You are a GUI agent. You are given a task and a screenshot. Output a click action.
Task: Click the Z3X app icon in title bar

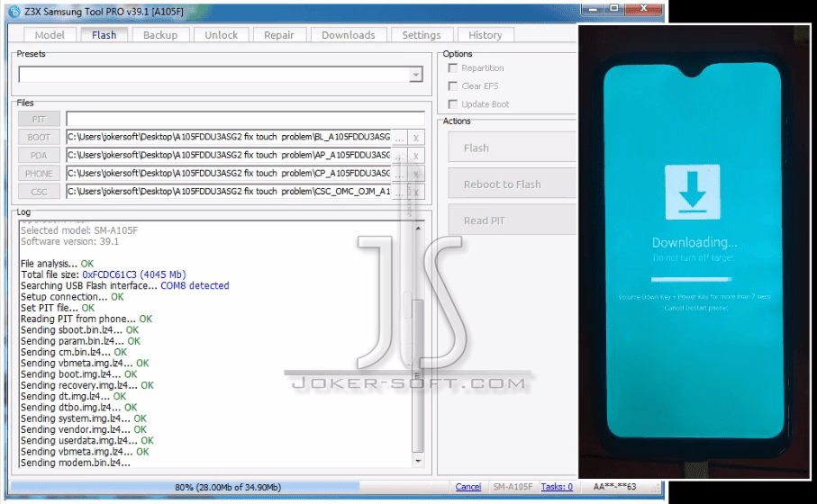tap(14, 11)
